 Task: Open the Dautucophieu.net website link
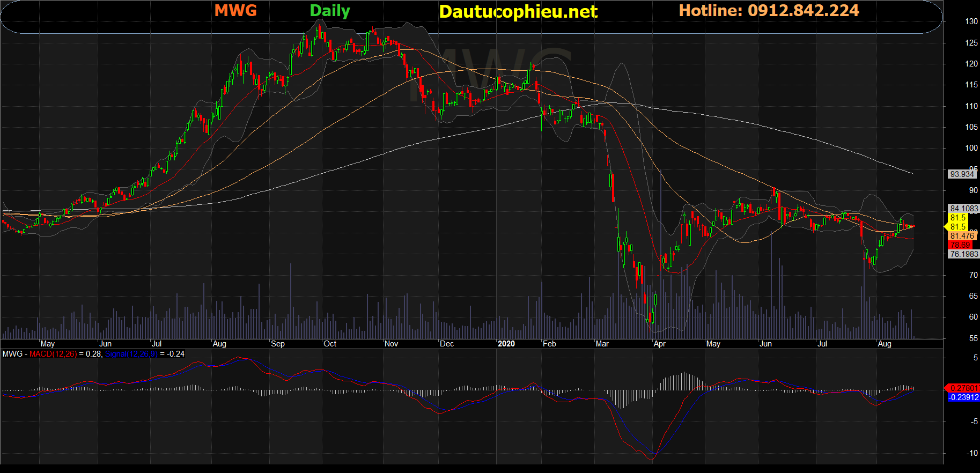[518, 11]
